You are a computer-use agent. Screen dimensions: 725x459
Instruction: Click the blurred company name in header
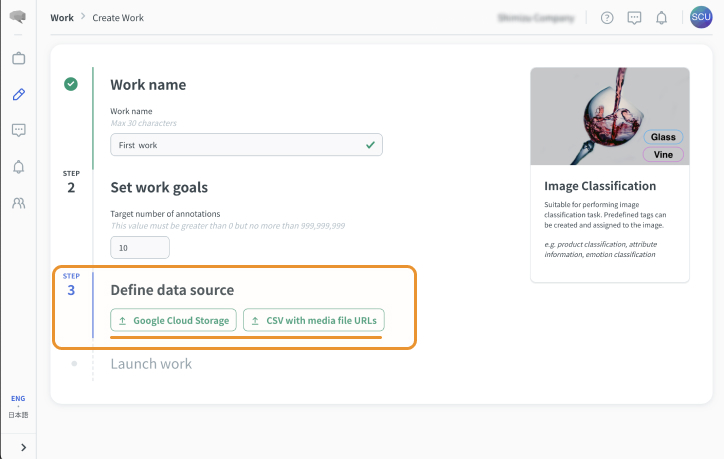point(536,18)
